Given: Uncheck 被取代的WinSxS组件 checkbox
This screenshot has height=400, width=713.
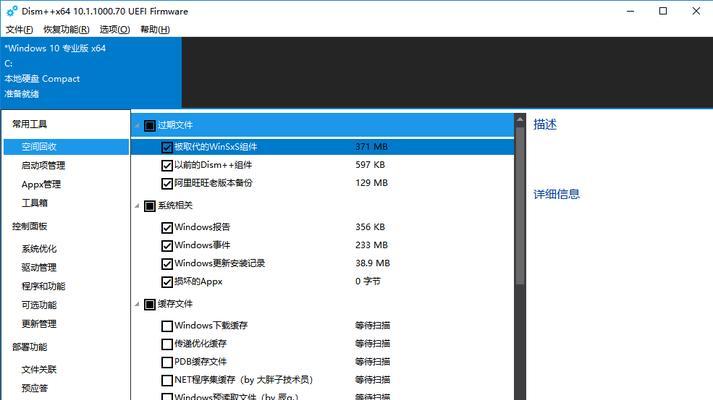Looking at the screenshot, I should click(x=167, y=147).
